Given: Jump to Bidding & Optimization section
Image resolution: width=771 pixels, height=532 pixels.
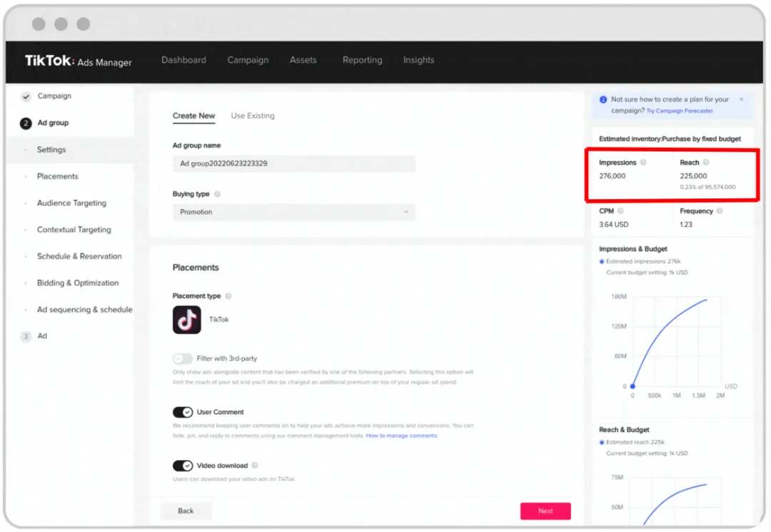Looking at the screenshot, I should [x=78, y=283].
